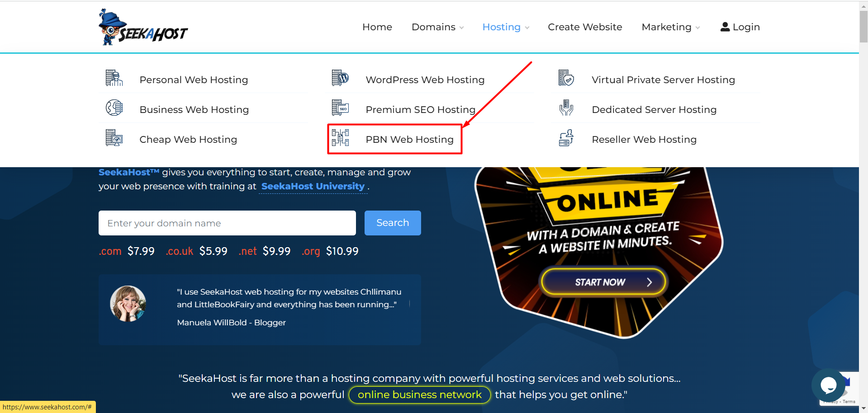Go to the Home nav item

pos(377,27)
